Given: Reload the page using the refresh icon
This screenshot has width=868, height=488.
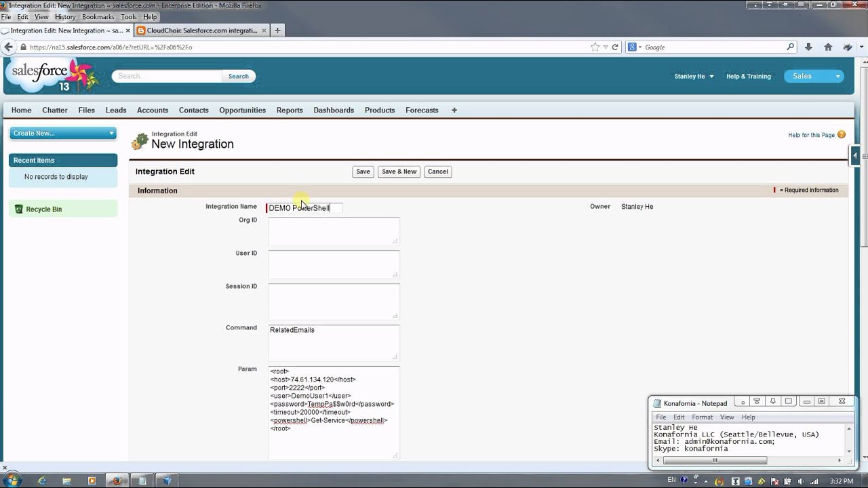Looking at the screenshot, I should 615,47.
